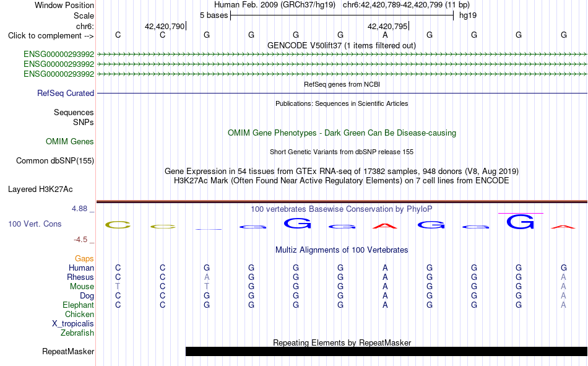This screenshot has height=366, width=588.
Task: Click the hg19 label beside scale bar
Action: click(468, 15)
